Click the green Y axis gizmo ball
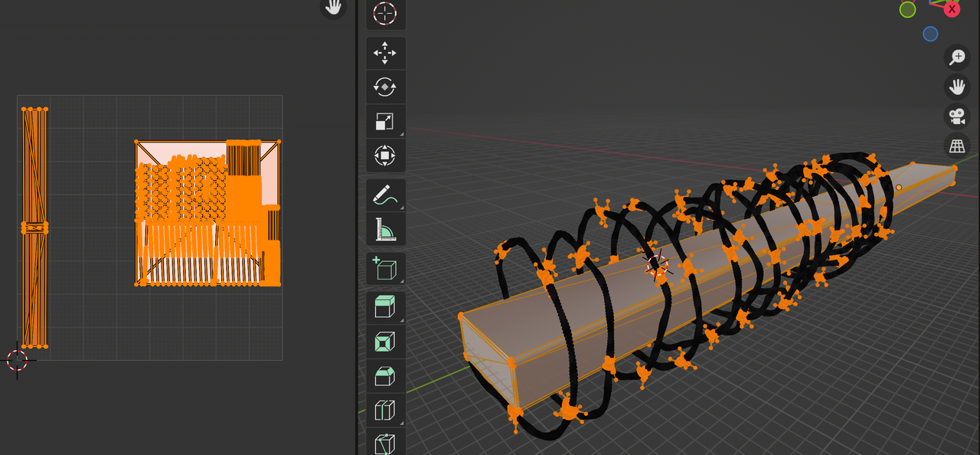Screen dimensions: 980x455 pyautogui.click(x=907, y=9)
